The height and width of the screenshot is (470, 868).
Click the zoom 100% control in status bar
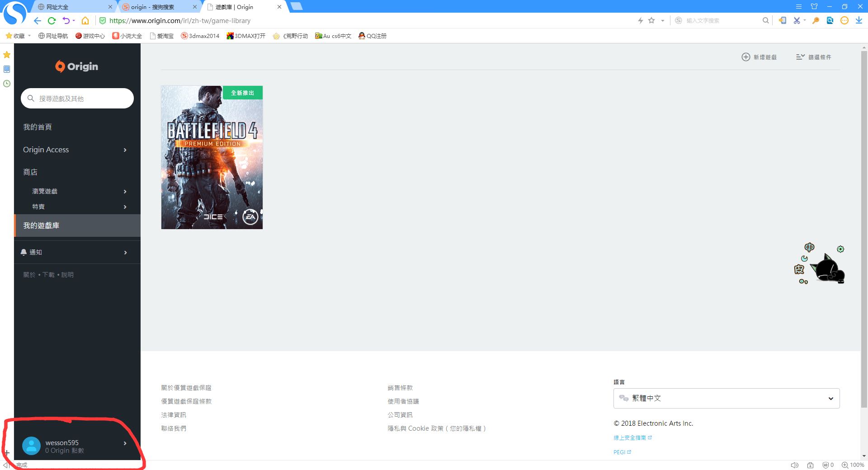tap(853, 465)
